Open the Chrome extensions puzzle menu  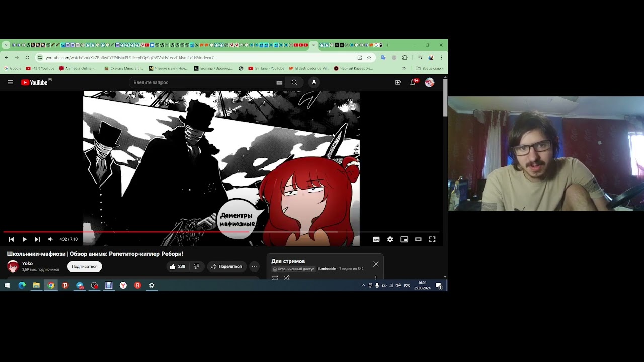point(405,58)
